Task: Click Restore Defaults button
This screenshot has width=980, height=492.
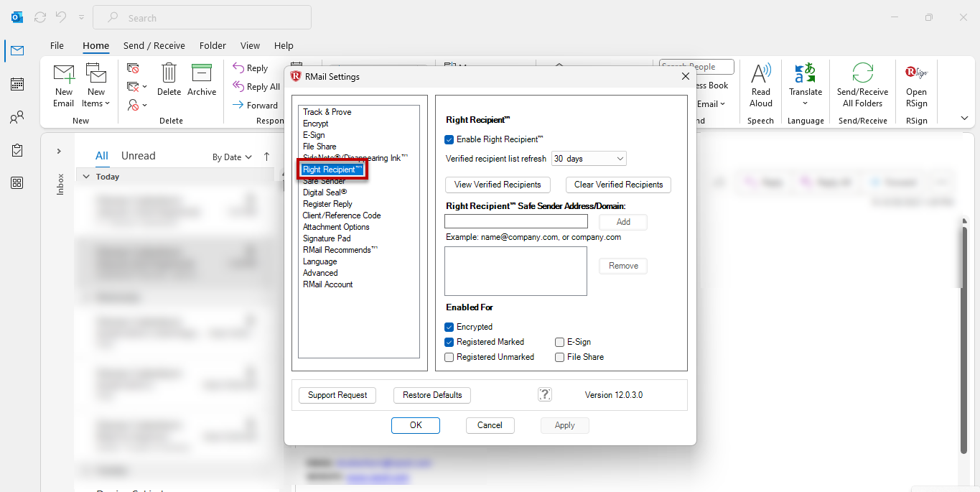Action: tap(432, 395)
